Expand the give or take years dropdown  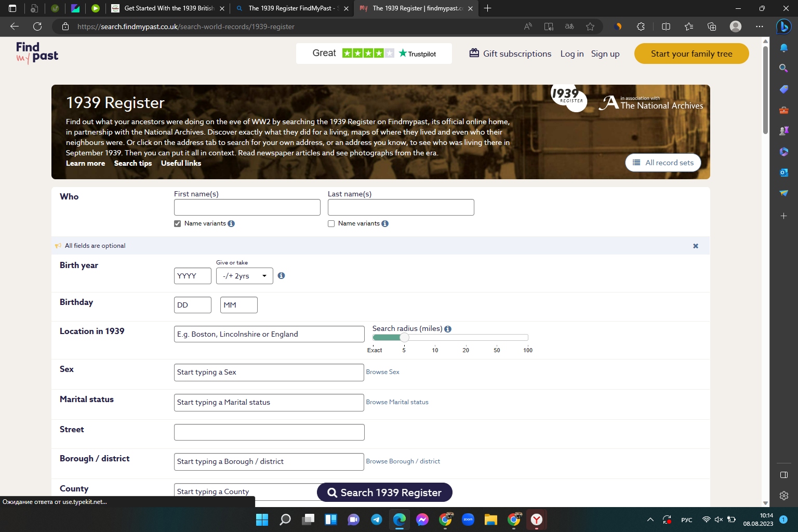pos(245,276)
